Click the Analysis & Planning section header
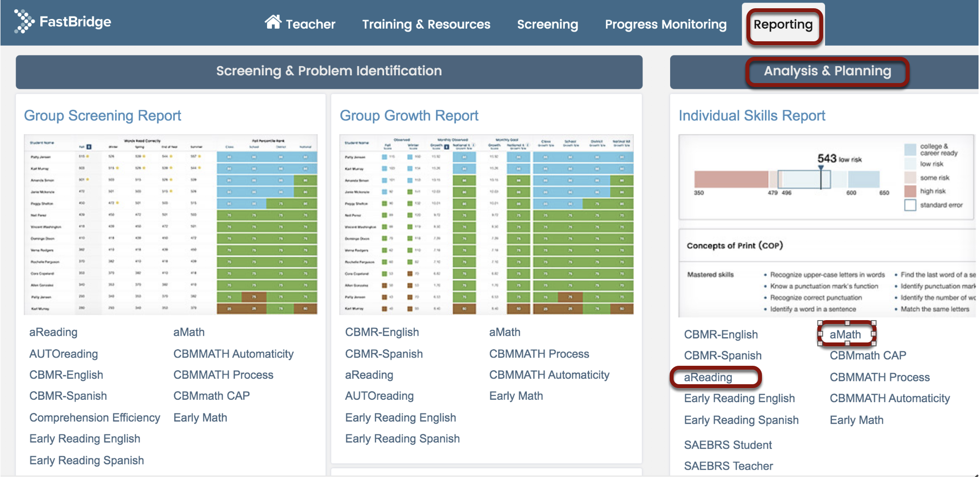 [827, 71]
